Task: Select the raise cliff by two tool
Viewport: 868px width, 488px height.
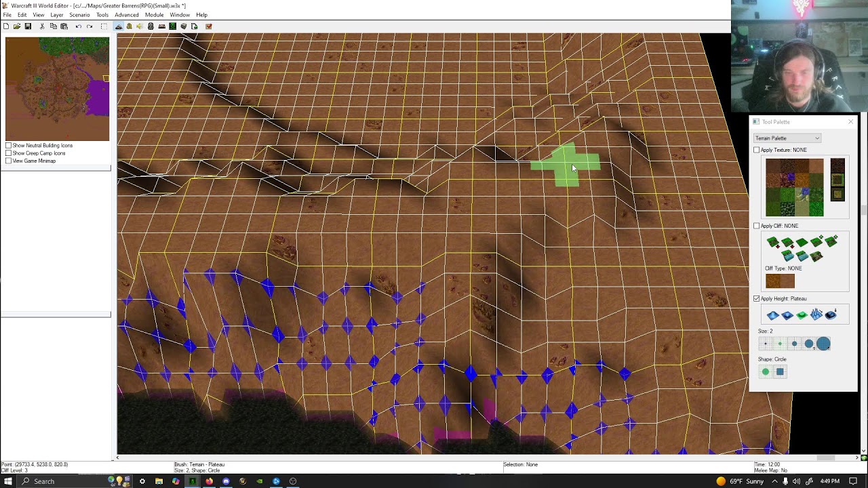Action: [831, 242]
